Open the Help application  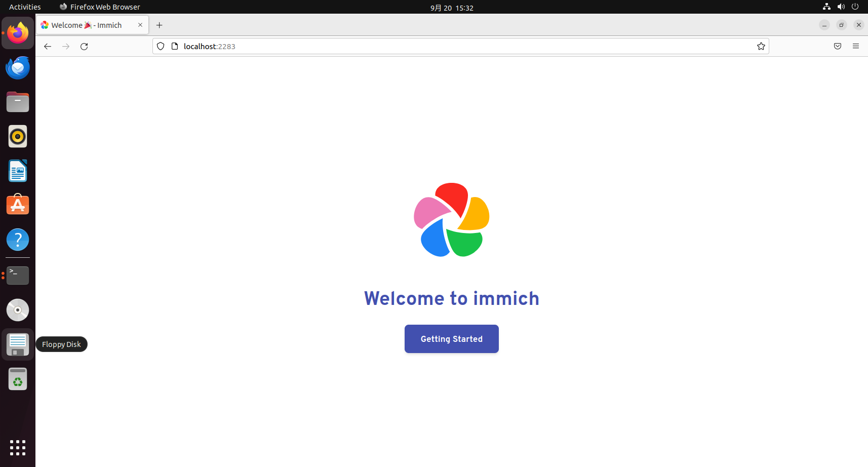(x=18, y=240)
